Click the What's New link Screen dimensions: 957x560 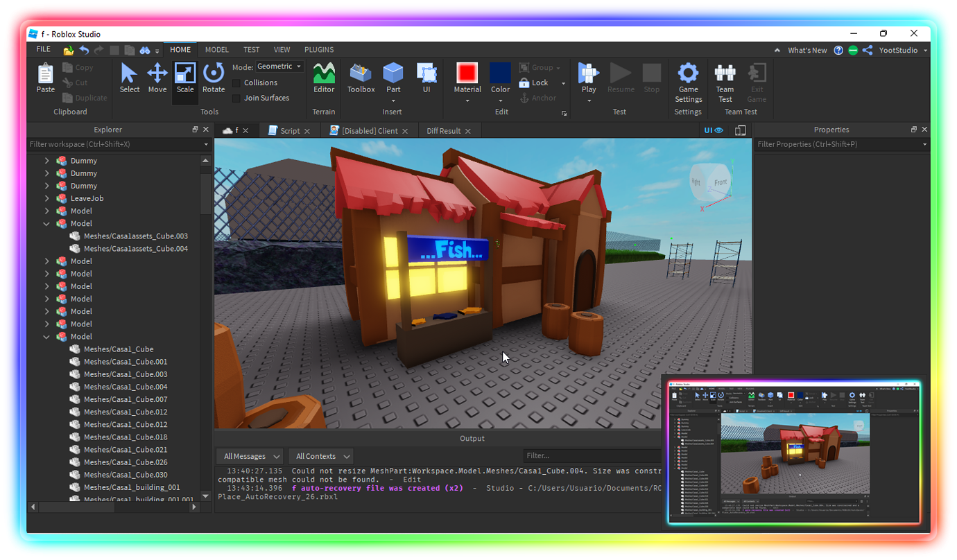(x=807, y=49)
